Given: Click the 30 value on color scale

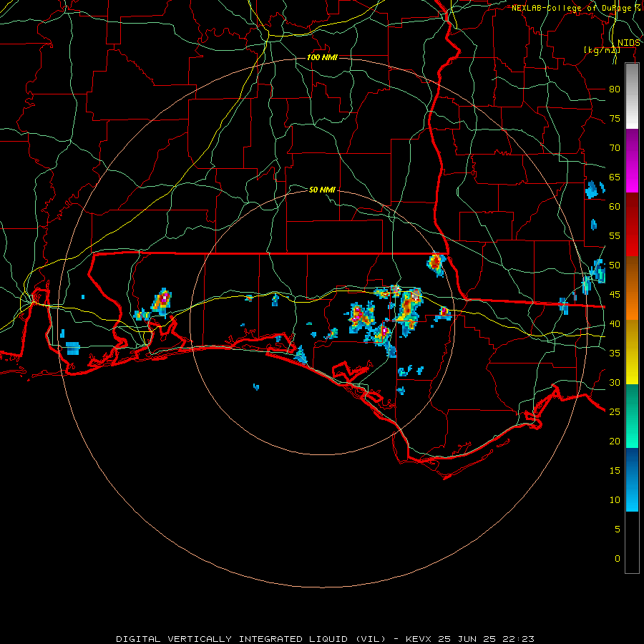Looking at the screenshot, I should (x=615, y=383).
